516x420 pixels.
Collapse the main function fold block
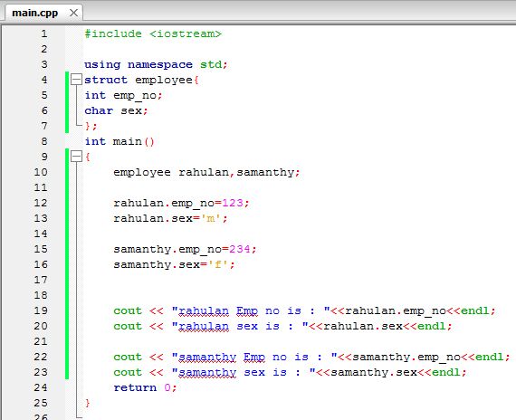[76, 157]
